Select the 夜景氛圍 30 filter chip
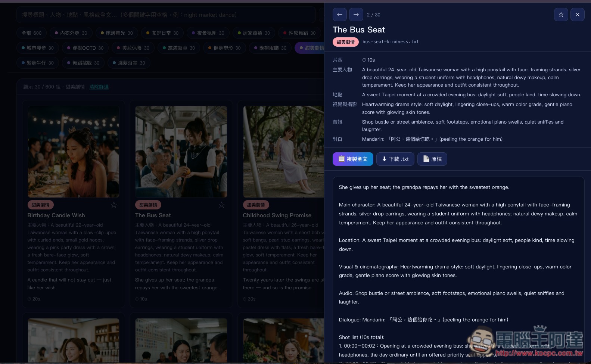Image resolution: width=591 pixels, height=364 pixels. [x=208, y=33]
